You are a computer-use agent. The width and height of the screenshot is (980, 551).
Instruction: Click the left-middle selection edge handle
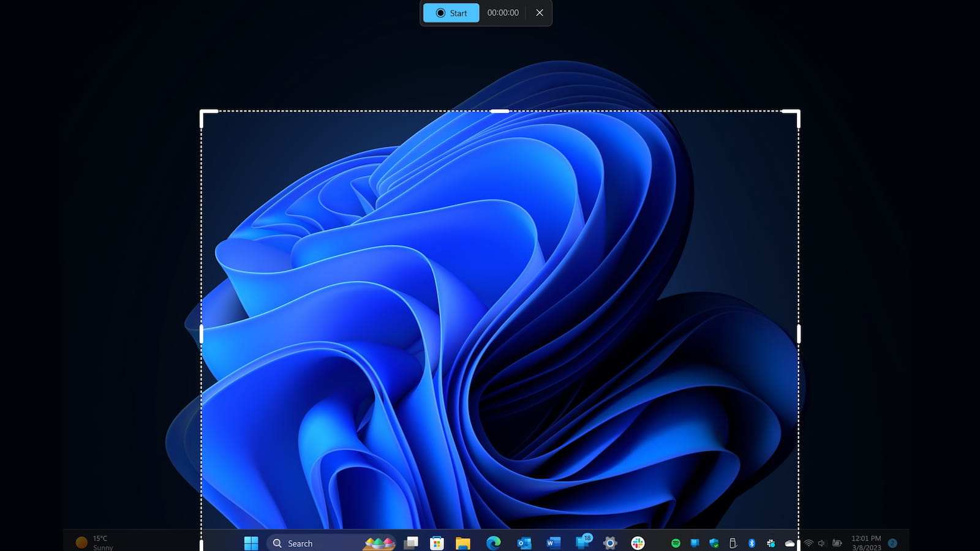pyautogui.click(x=202, y=334)
